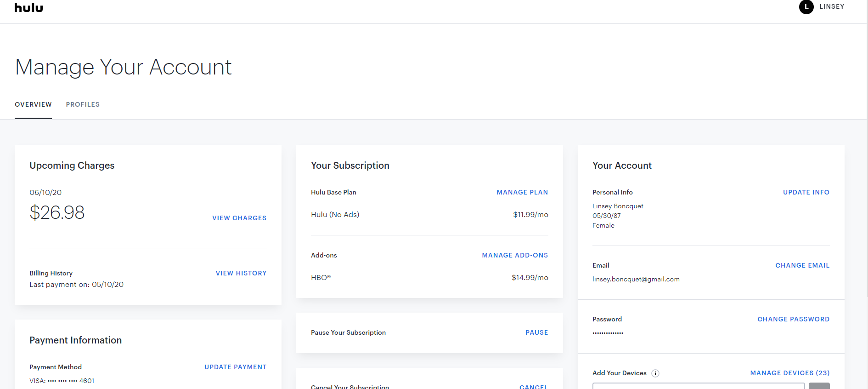Click the Upcoming Charges heading
The width and height of the screenshot is (868, 389).
click(72, 166)
